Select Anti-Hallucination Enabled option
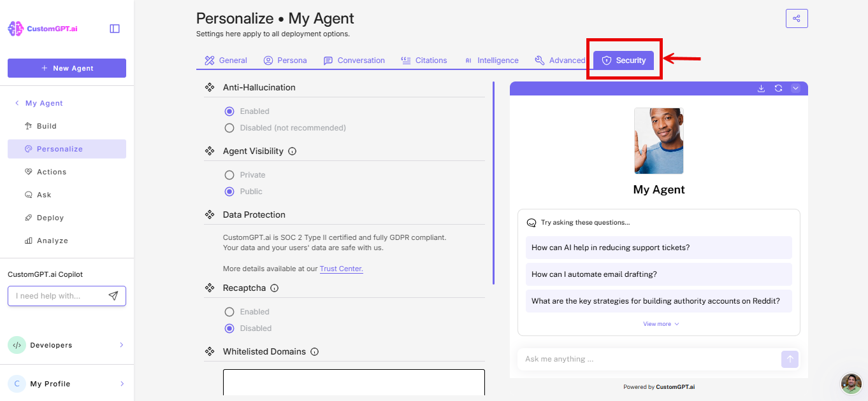 pos(229,111)
